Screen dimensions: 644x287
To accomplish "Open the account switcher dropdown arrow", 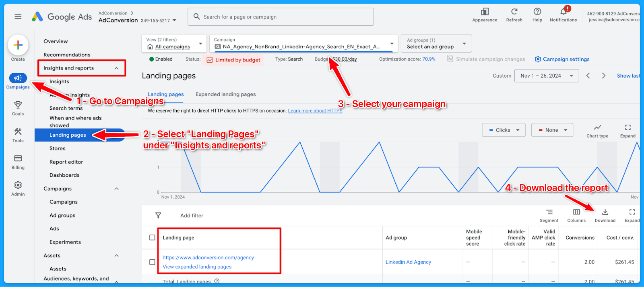I will click(x=174, y=20).
